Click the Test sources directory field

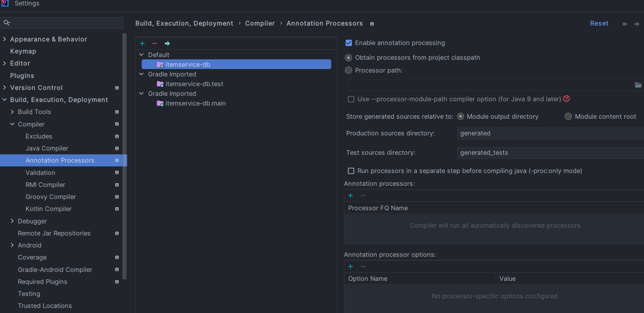click(550, 153)
